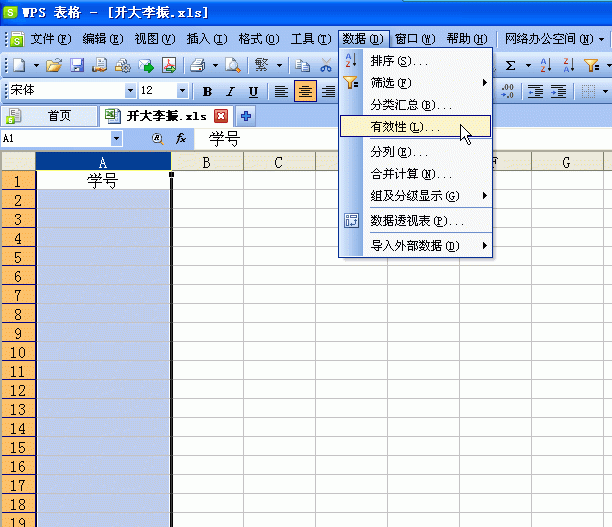Expand the new document dropdown arrow
Screen dimensions: 612x527
click(x=36, y=66)
